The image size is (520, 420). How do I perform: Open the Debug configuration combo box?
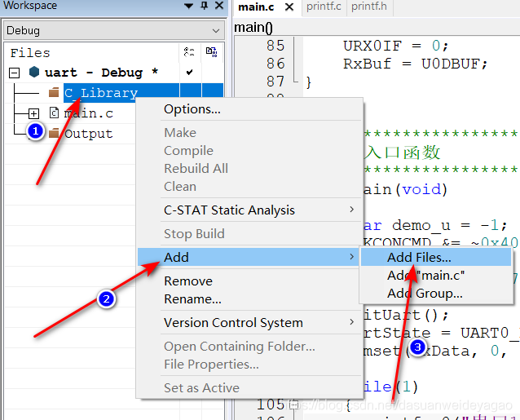pyautogui.click(x=114, y=30)
